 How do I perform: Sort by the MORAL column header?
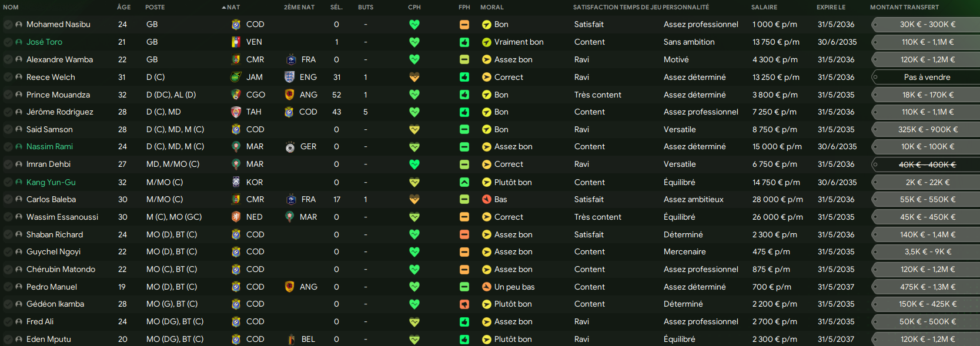(492, 8)
